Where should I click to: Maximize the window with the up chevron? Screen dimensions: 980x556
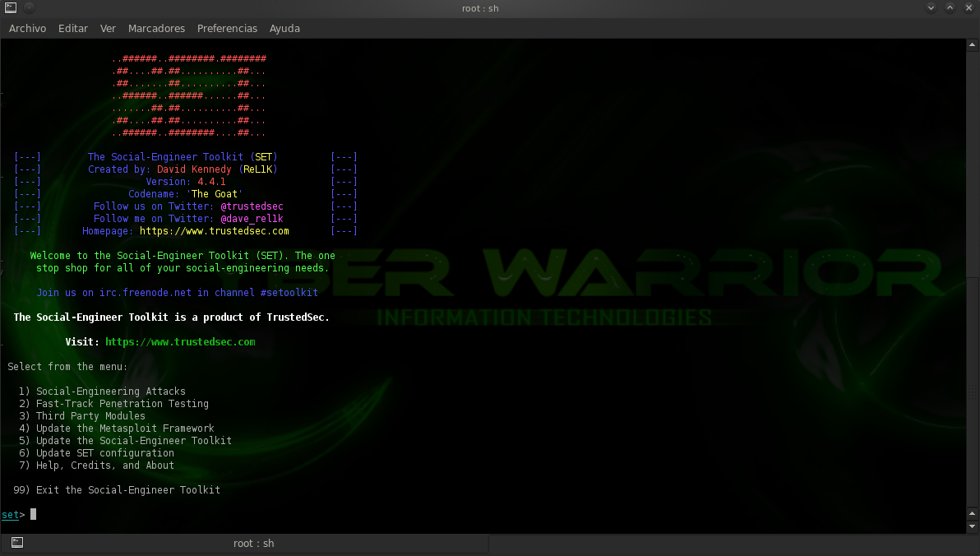(x=950, y=8)
